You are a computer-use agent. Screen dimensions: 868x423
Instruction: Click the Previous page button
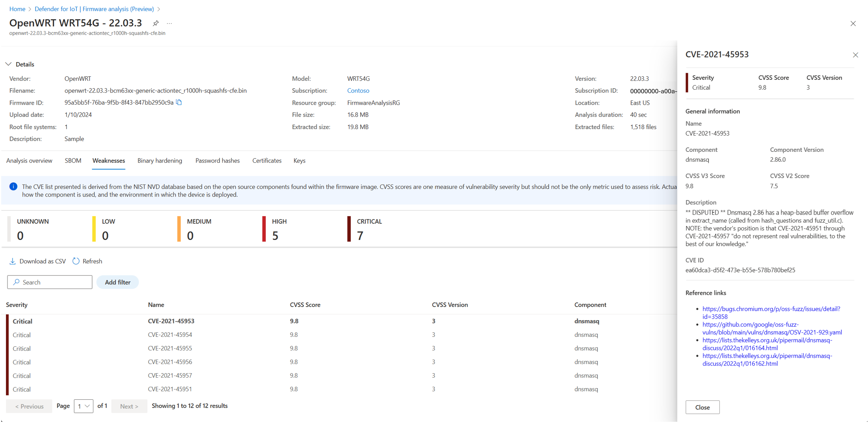(29, 406)
